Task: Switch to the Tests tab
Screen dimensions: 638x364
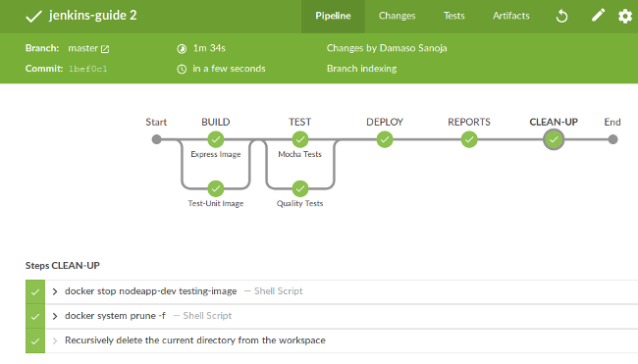Action: pyautogui.click(x=454, y=16)
